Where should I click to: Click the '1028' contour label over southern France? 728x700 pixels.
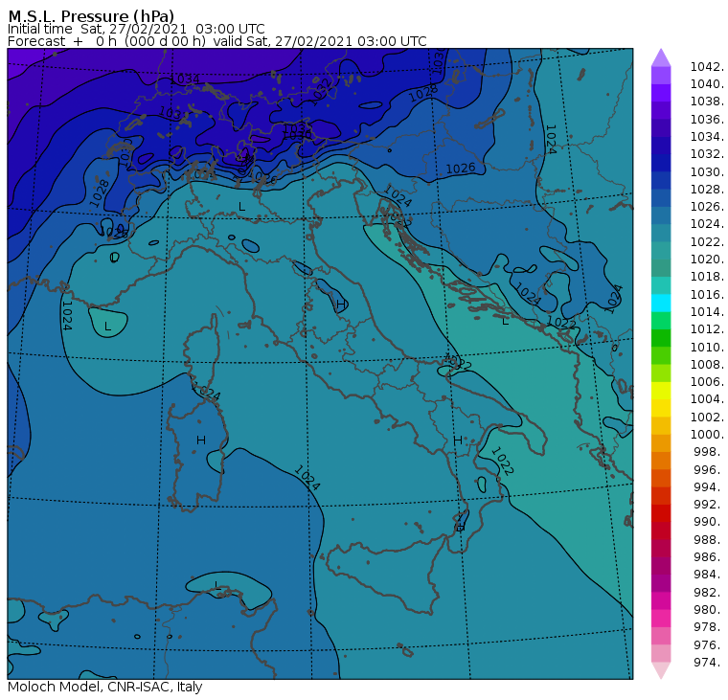pyautogui.click(x=100, y=193)
